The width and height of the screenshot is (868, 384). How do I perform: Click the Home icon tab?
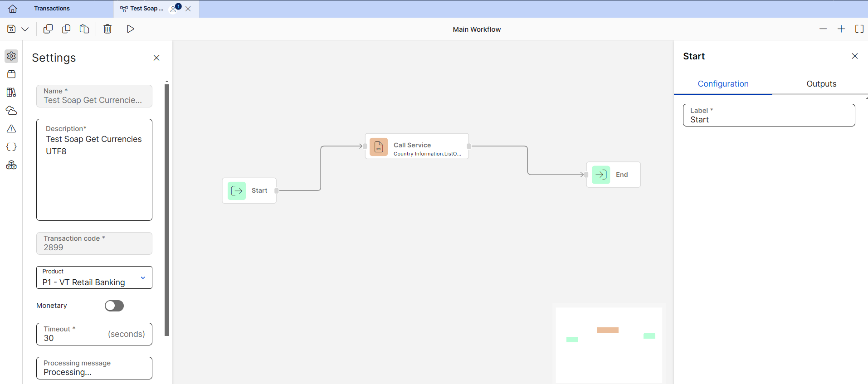click(x=13, y=9)
